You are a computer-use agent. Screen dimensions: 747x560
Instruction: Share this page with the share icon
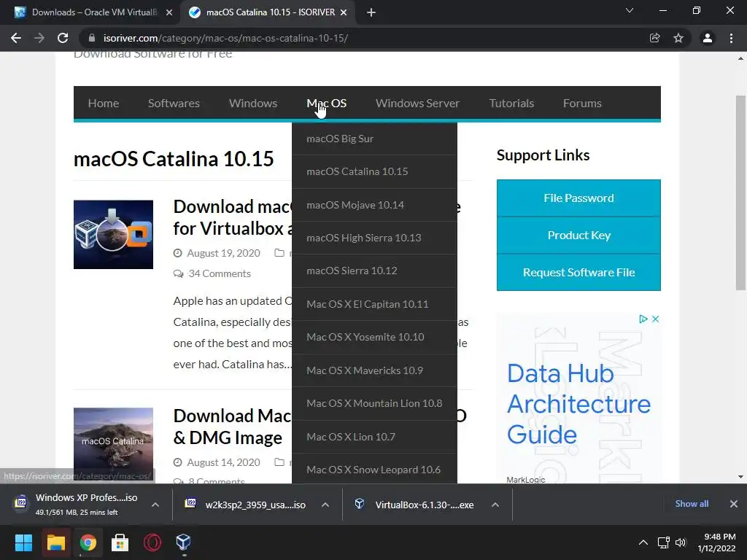[x=654, y=38]
